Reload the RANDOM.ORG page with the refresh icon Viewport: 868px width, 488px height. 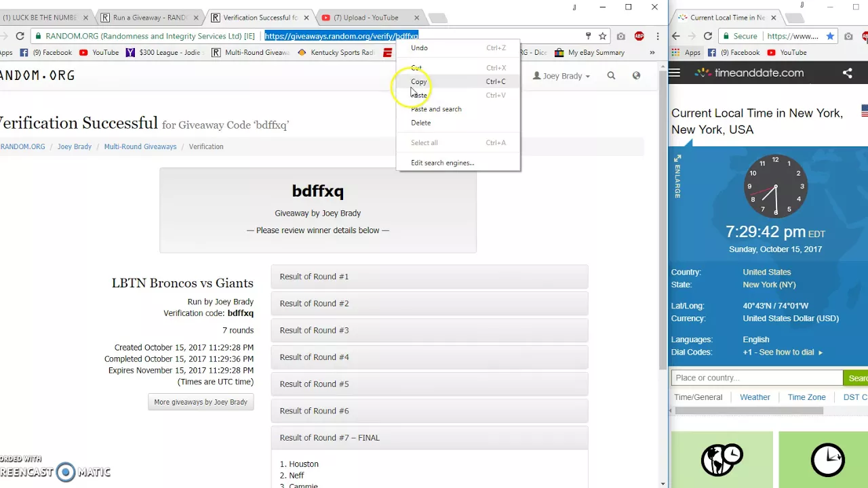pos(20,36)
